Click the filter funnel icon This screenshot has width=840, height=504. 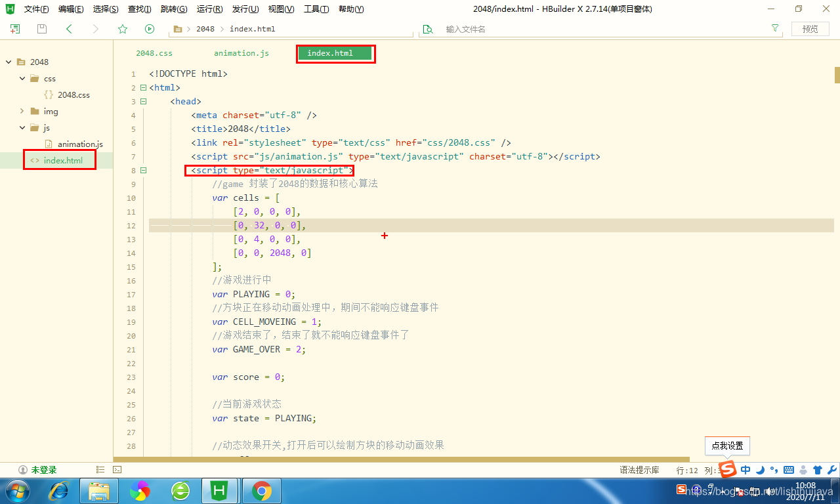[x=775, y=28]
